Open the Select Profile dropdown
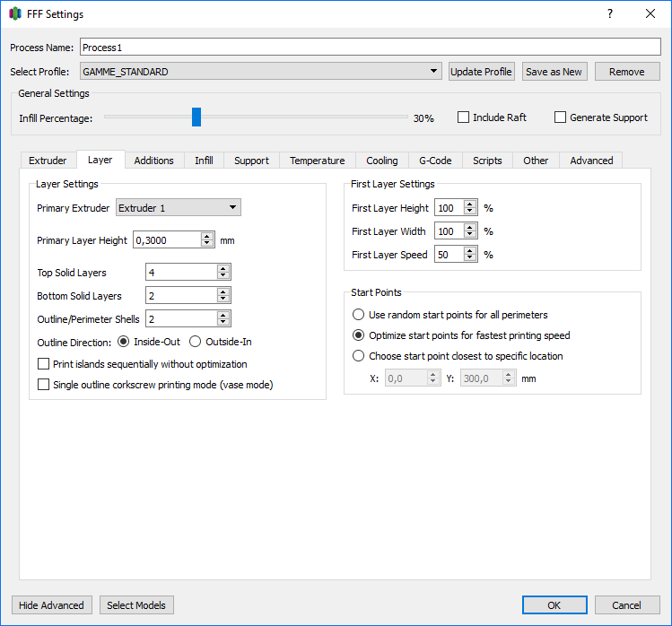 coord(434,71)
